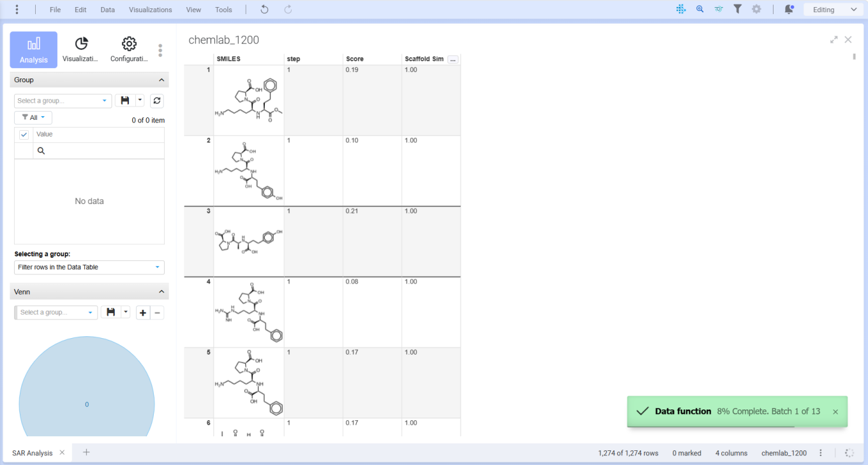Open the Tools menu

pos(223,10)
